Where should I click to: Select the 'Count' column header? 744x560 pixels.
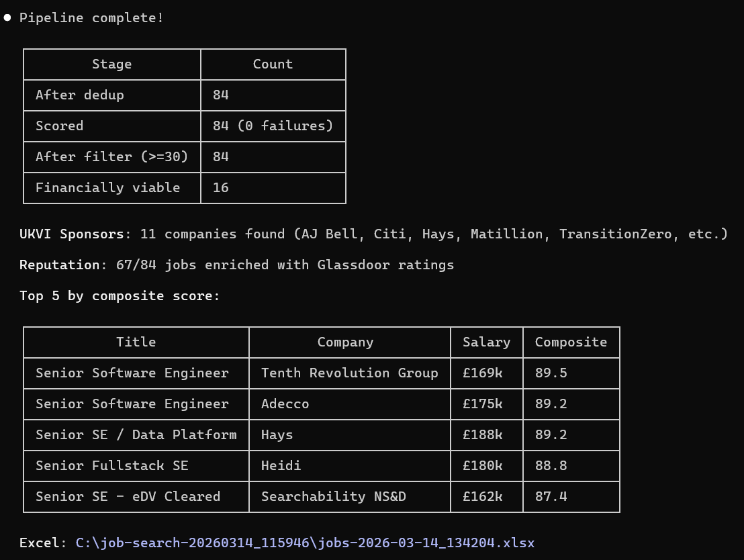point(273,64)
